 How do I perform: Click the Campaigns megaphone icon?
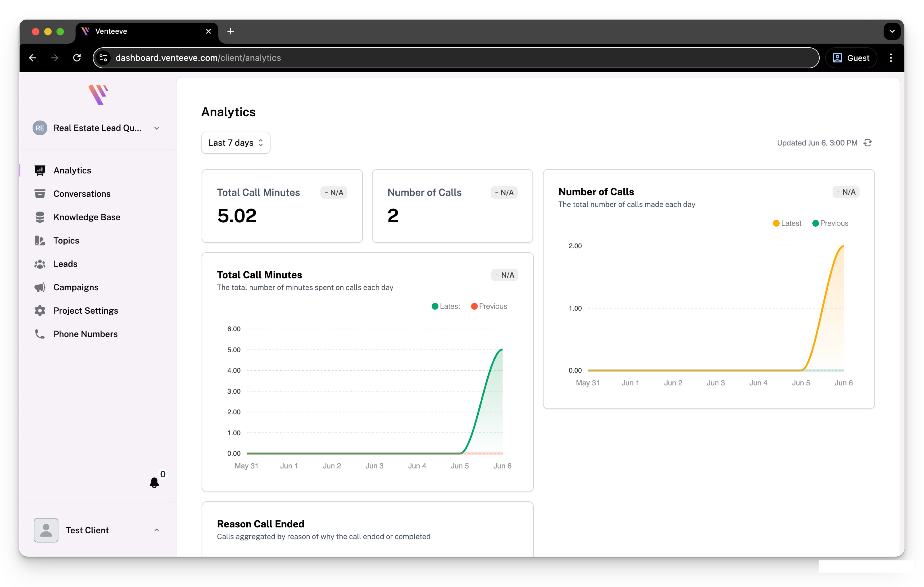pyautogui.click(x=40, y=287)
